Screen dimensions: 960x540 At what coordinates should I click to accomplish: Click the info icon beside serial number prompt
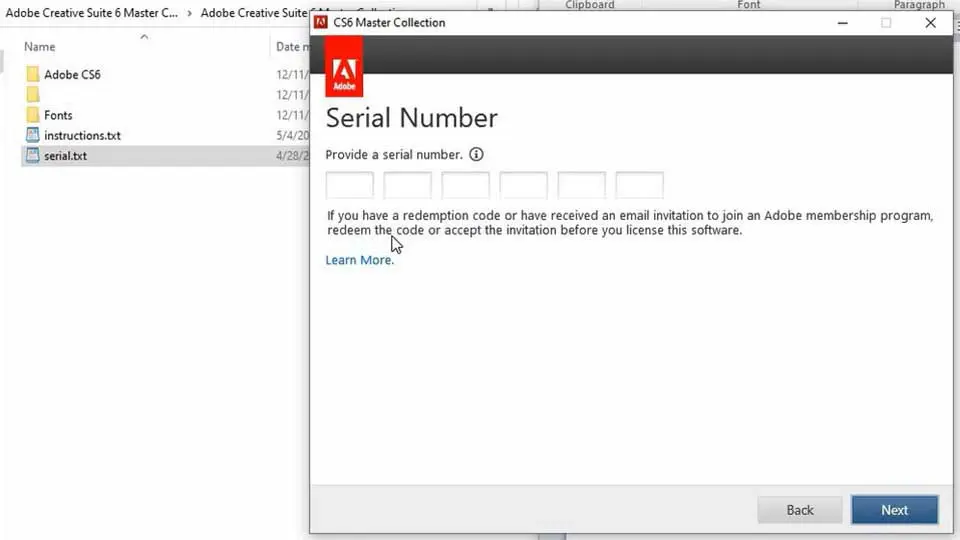tap(476, 154)
